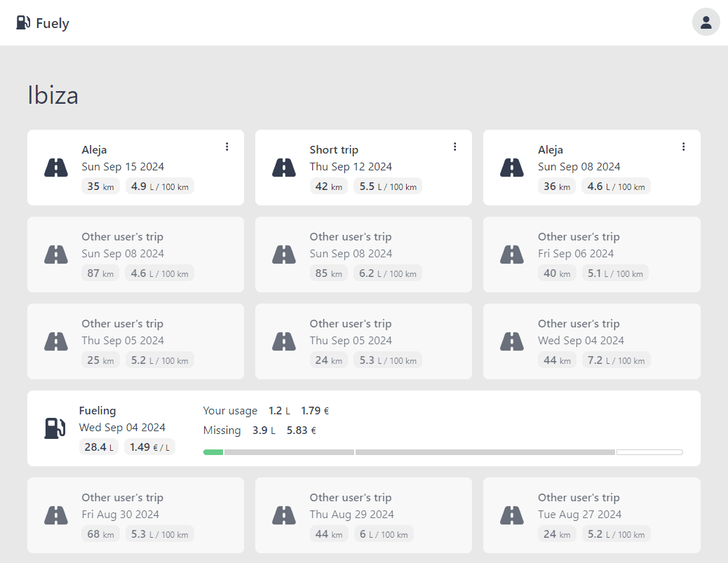This screenshot has width=728, height=563.
Task: Click the fuel pump icon on Fueling card
Action: (55, 428)
